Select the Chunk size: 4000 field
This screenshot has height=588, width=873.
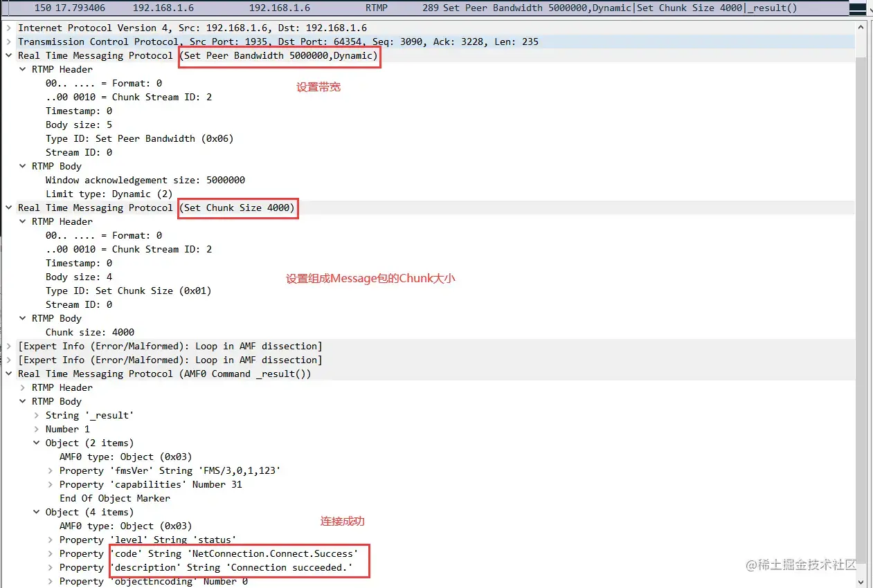coord(90,332)
